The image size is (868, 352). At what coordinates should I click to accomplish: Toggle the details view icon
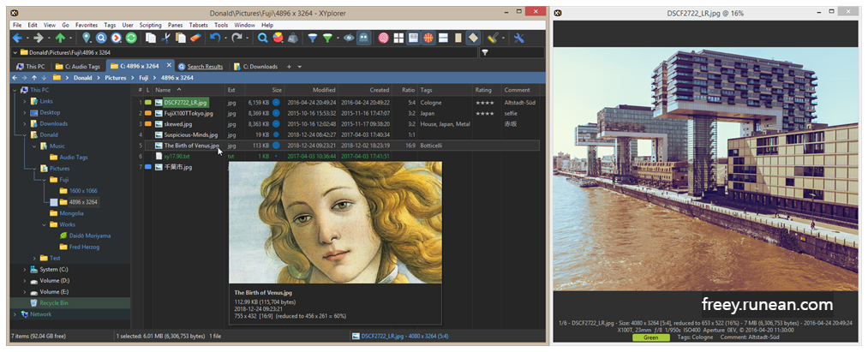point(413,39)
